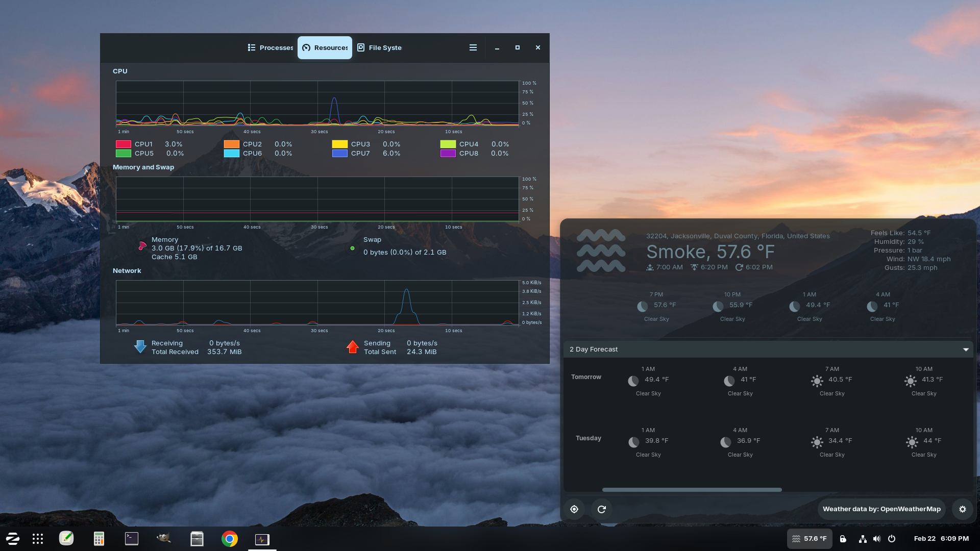Refresh weather data with reload icon
This screenshot has width=980, height=551.
[602, 509]
